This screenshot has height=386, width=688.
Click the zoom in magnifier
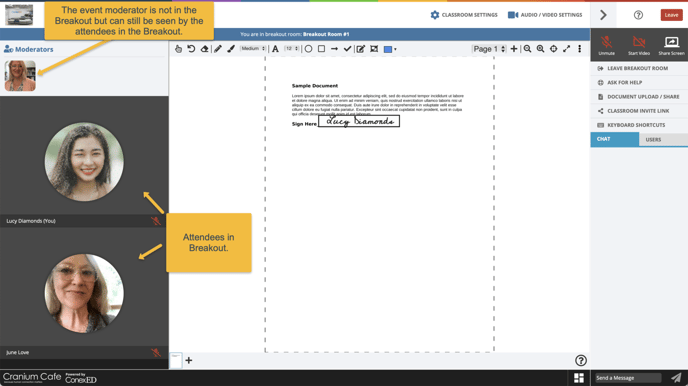tap(541, 49)
